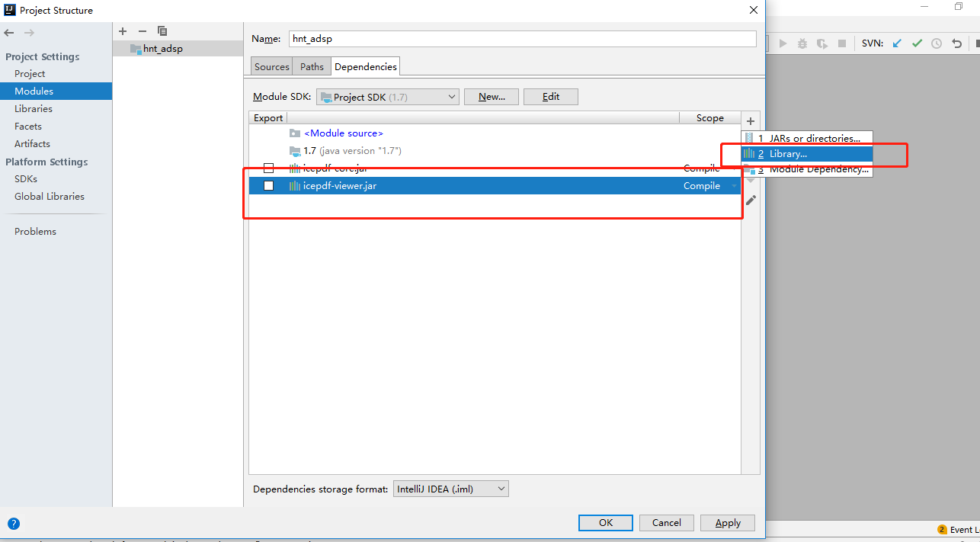
Task: Click the Edit SDK button
Action: (x=551, y=97)
